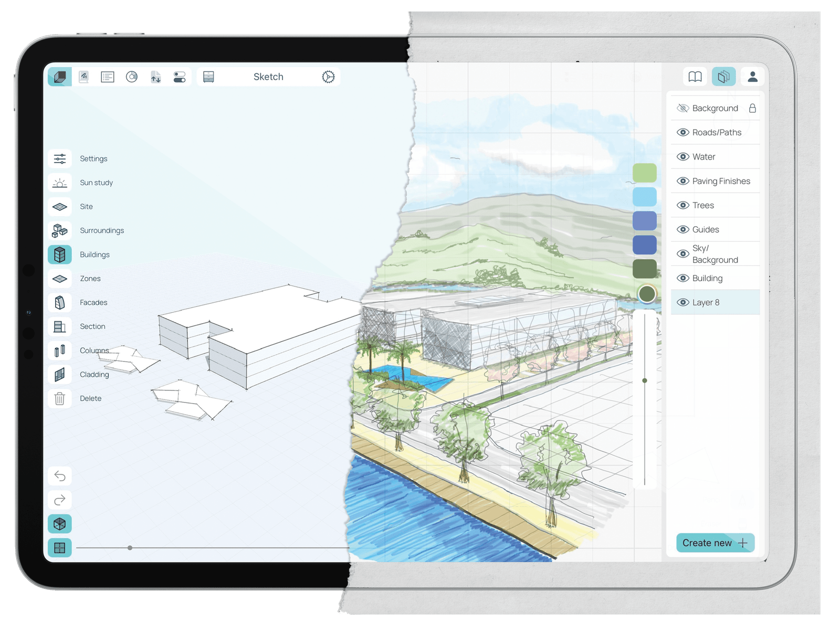Select the Surroundings cubes icon
840x626 pixels.
(x=60, y=230)
